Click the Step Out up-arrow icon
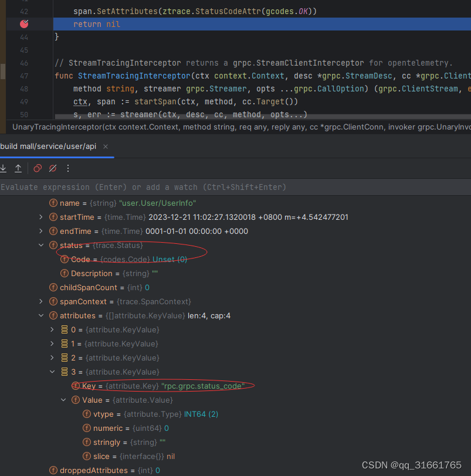 18,168
